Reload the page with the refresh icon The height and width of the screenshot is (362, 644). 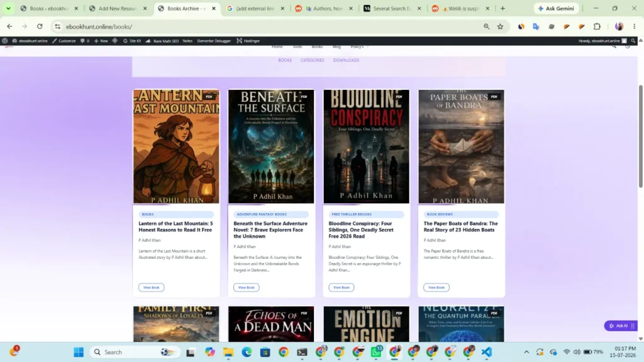[40, 26]
